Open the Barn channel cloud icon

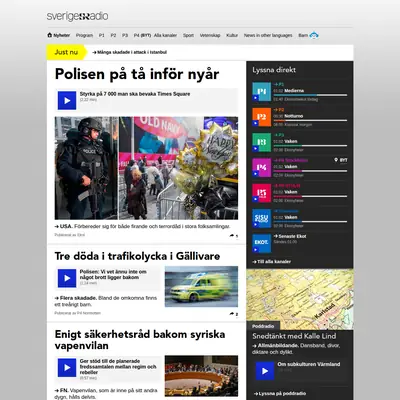314,35
